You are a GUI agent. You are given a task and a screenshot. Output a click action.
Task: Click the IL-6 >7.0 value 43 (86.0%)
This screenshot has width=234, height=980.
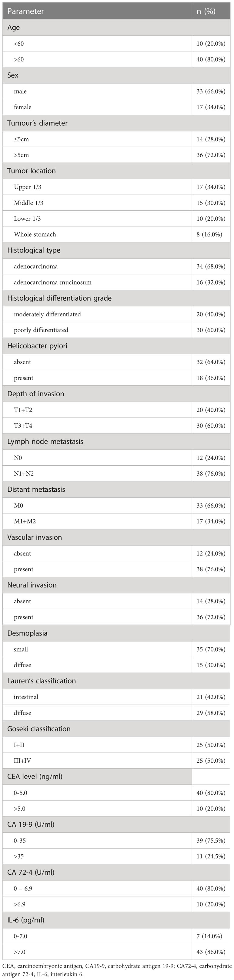211,952
